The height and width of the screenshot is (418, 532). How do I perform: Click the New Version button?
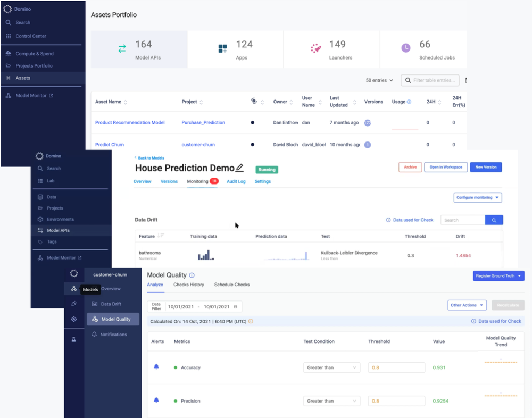point(486,167)
